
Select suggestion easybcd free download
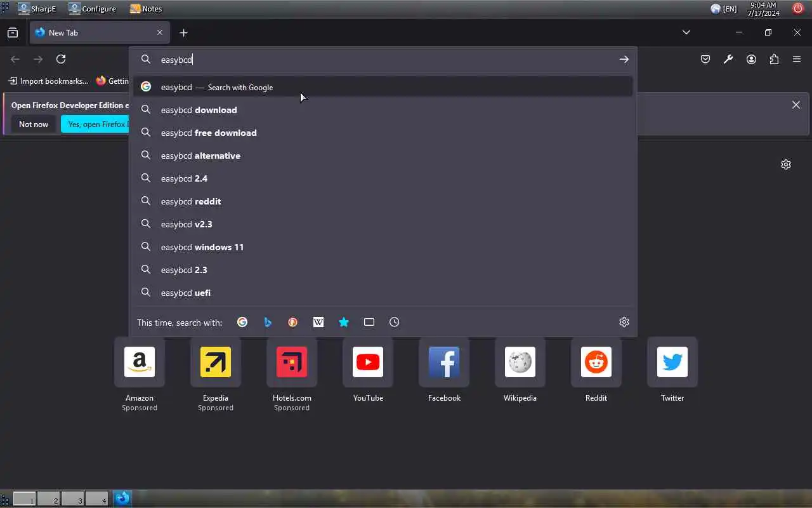point(383,133)
